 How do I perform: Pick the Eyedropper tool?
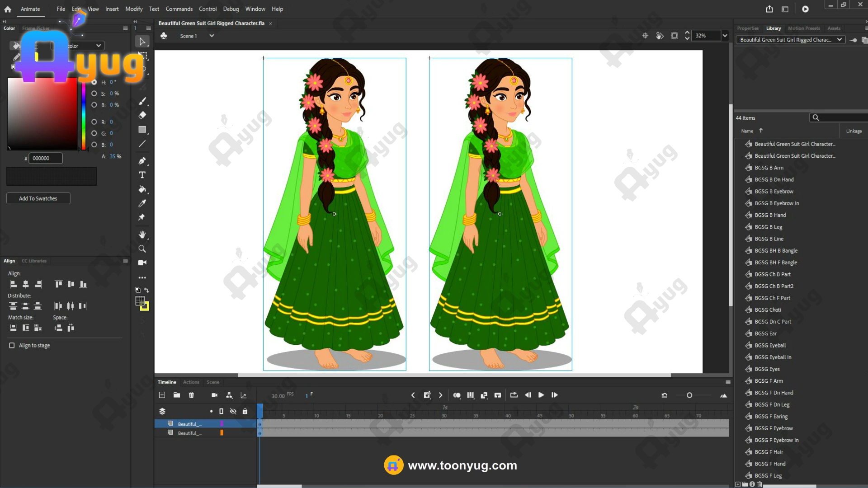(142, 203)
